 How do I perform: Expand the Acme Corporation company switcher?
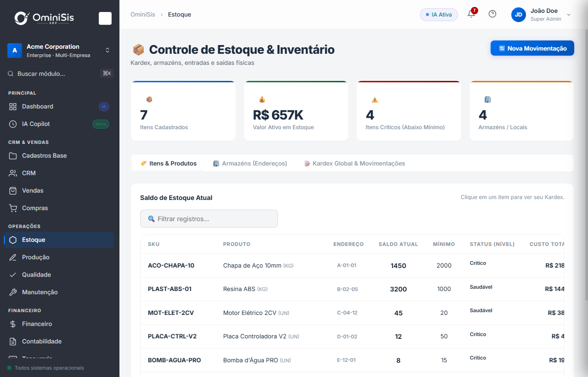107,50
